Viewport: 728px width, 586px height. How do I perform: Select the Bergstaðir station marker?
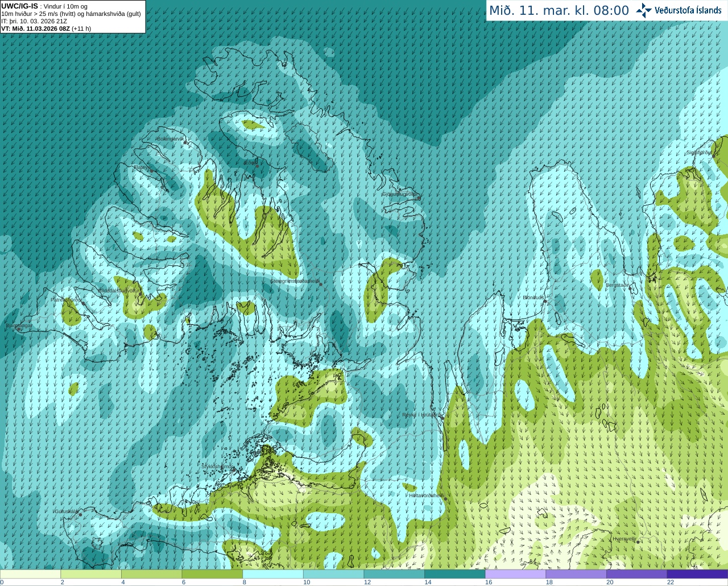pos(630,288)
